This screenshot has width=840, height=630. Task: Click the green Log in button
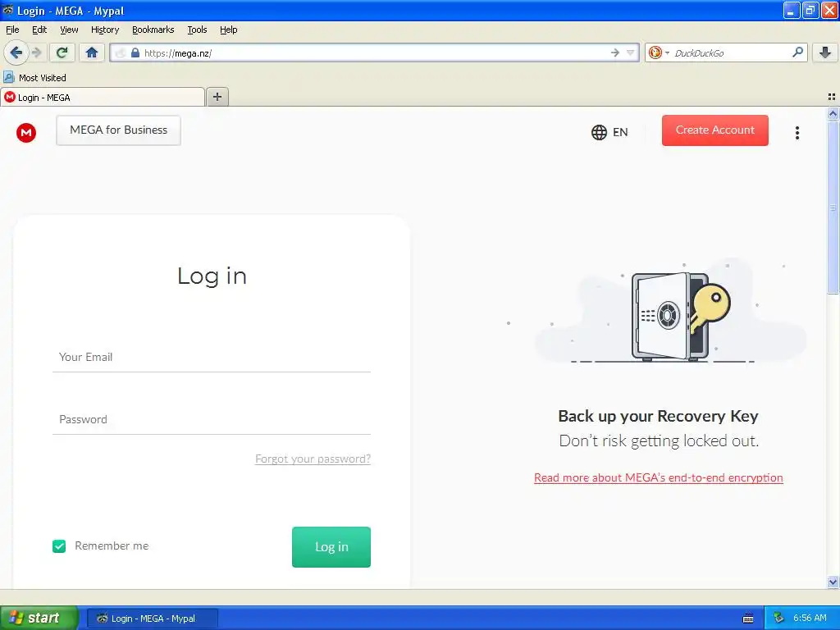tap(331, 547)
